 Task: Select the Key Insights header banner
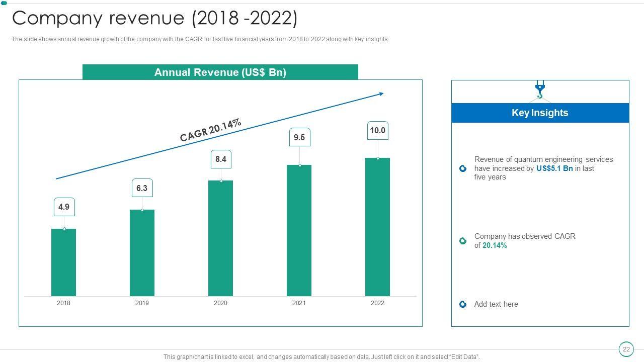[x=540, y=113]
